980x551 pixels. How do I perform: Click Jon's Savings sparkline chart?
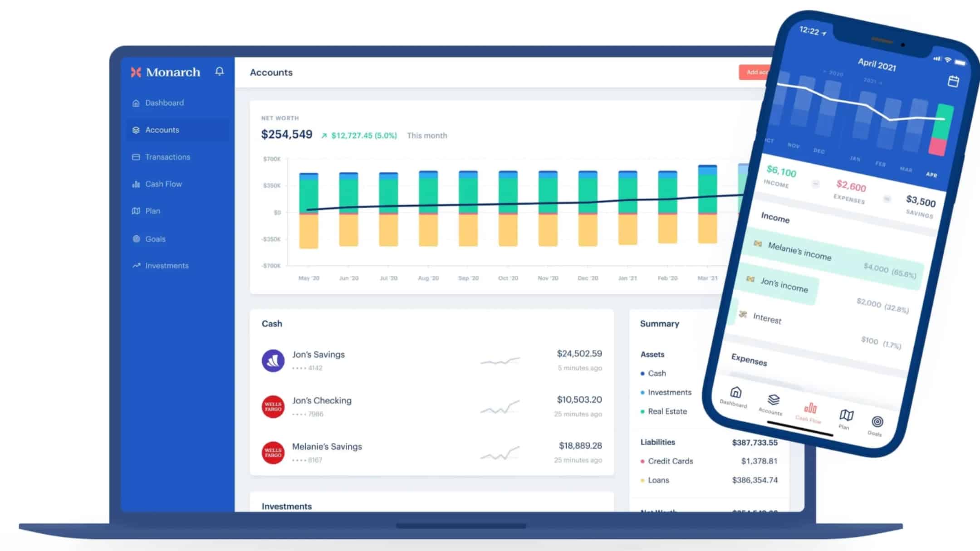point(500,361)
